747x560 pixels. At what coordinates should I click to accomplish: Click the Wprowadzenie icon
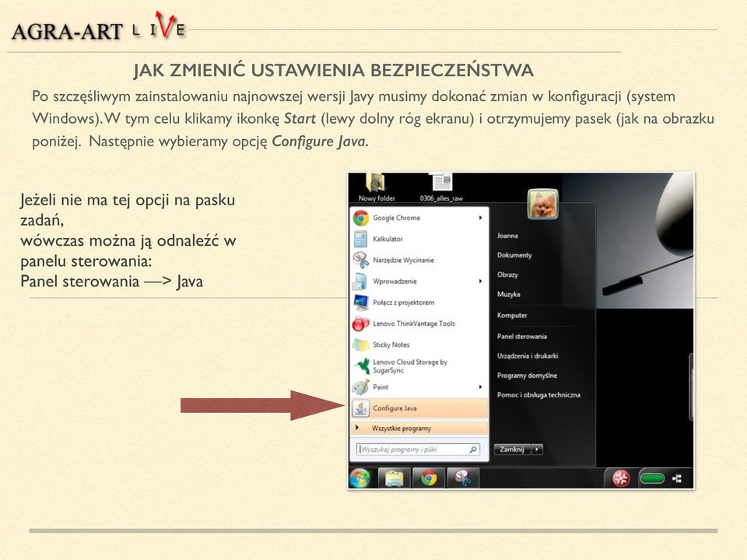(360, 282)
